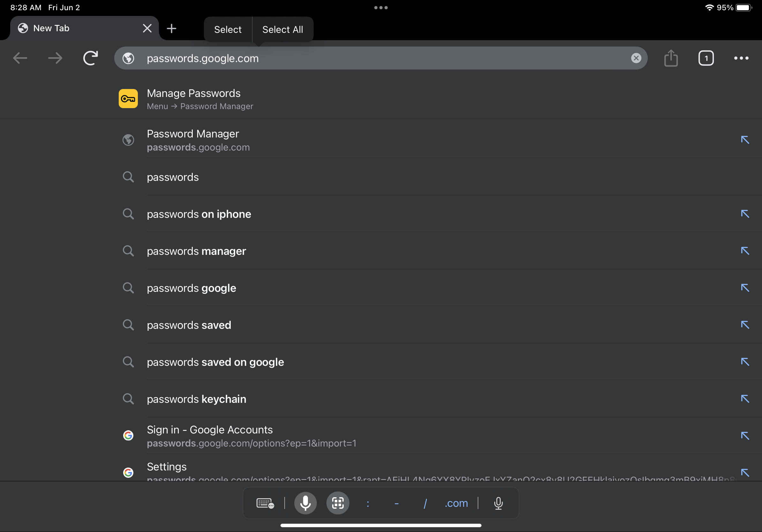Tap the three dots at the top center
The image size is (762, 532).
pos(381,8)
